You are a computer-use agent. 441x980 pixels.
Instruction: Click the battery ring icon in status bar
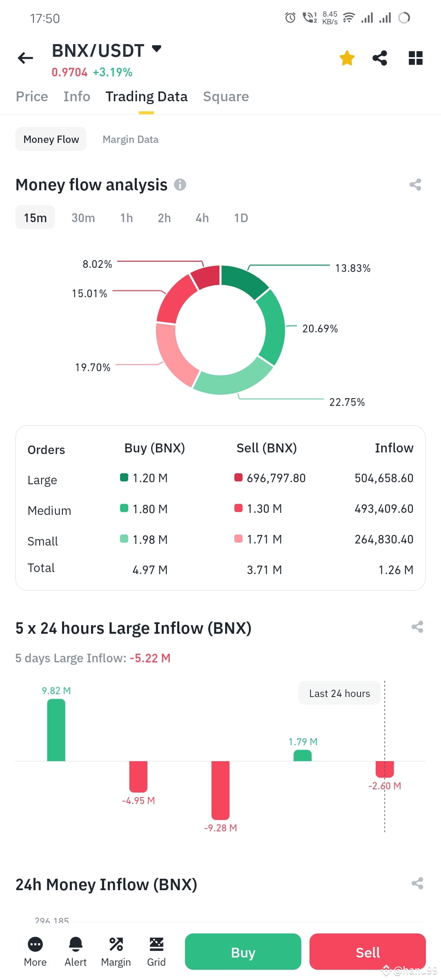(404, 18)
